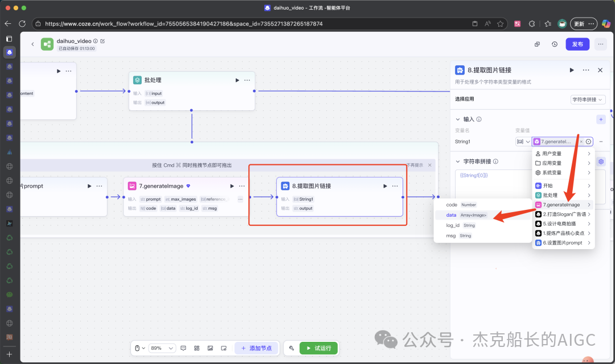The image size is (615, 364).
Task: Collapse the 输入 section
Action: coord(458,119)
